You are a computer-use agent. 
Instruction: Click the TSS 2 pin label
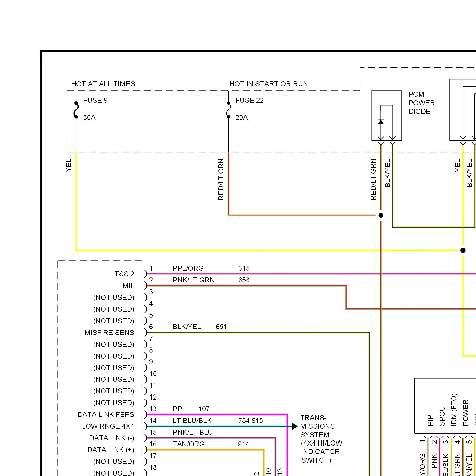(x=124, y=274)
